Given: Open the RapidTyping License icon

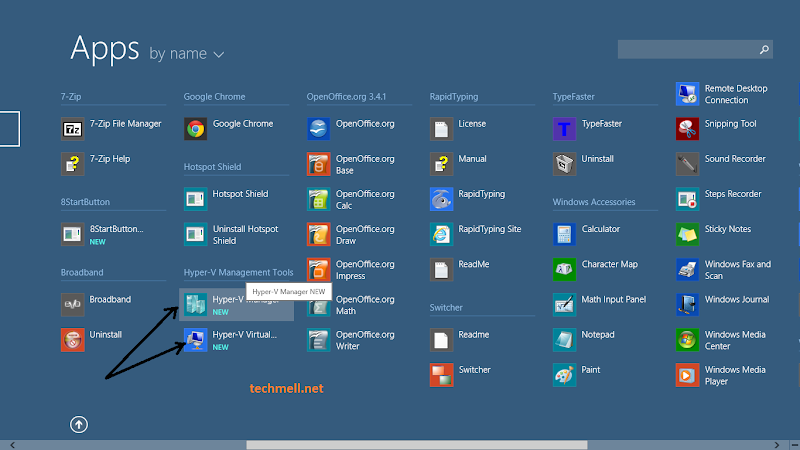Looking at the screenshot, I should [x=441, y=129].
